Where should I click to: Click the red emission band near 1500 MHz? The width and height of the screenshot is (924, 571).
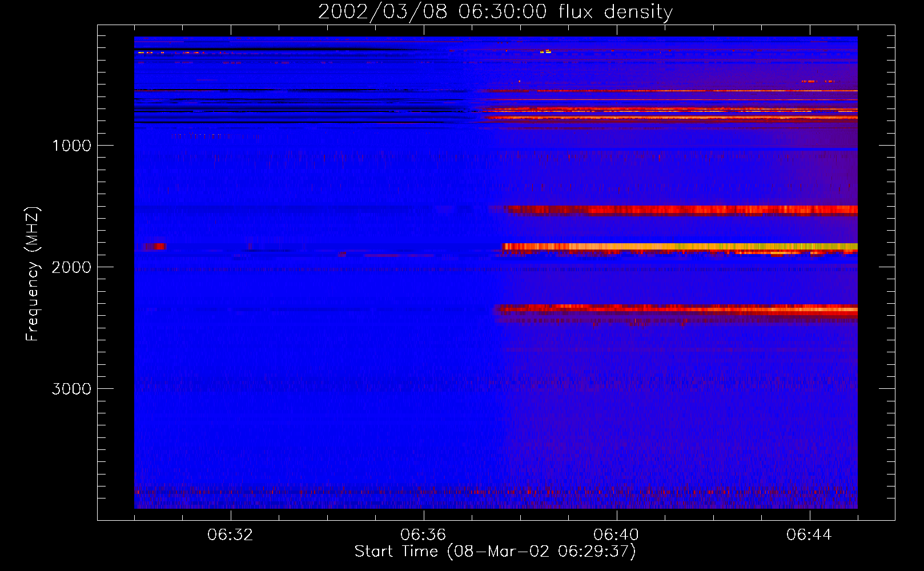(680, 210)
